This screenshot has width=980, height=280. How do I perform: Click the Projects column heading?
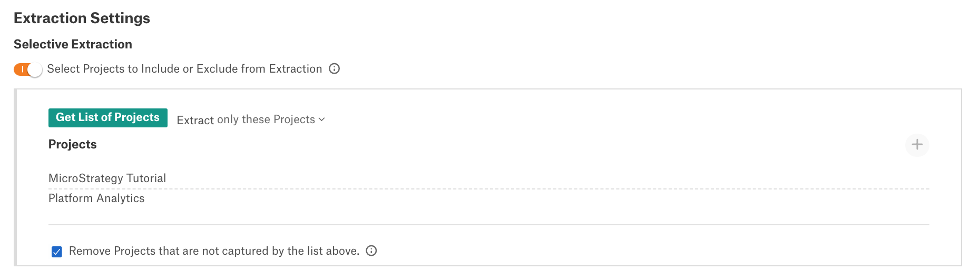pos(73,144)
